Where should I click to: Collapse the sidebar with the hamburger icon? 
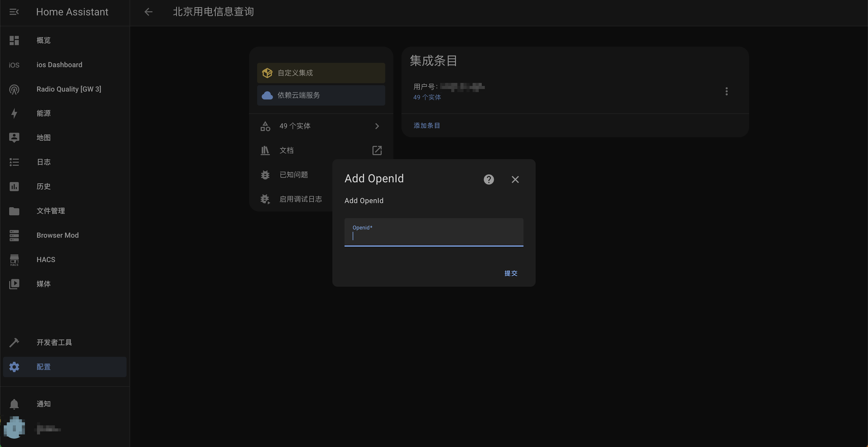(x=14, y=12)
